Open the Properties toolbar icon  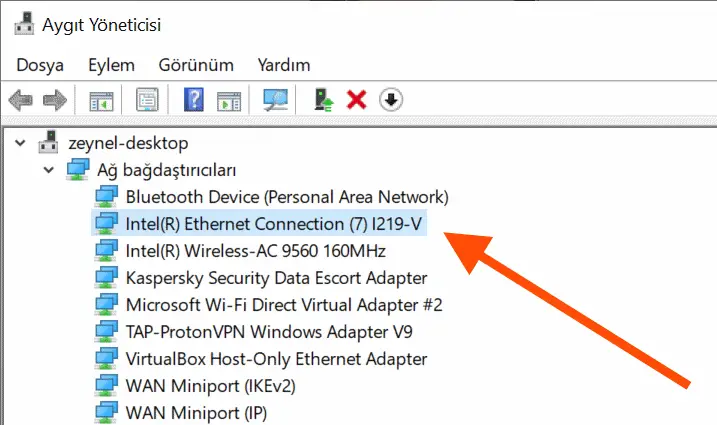[x=147, y=99]
